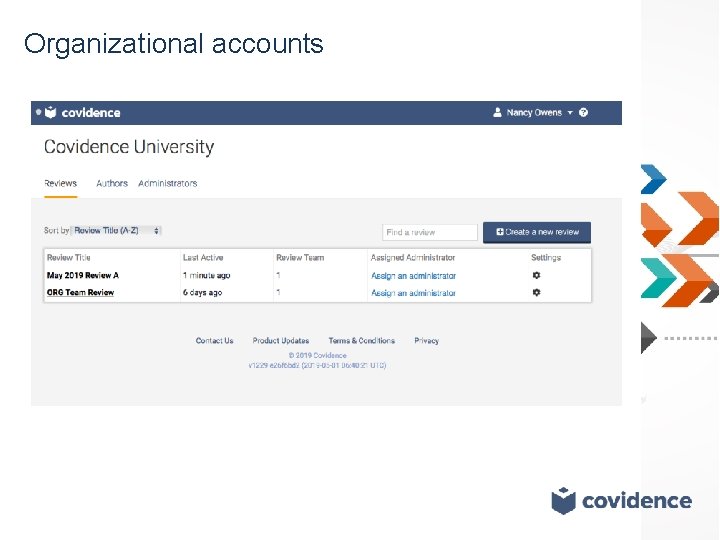Open the Terms & Conditions footer link
The height and width of the screenshot is (540, 720).
coord(361,340)
